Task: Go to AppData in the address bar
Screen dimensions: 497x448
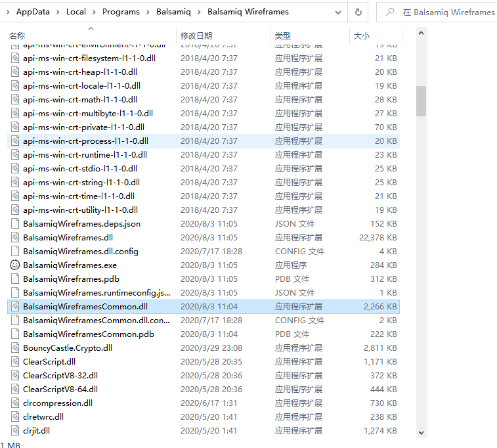Action: [x=33, y=12]
